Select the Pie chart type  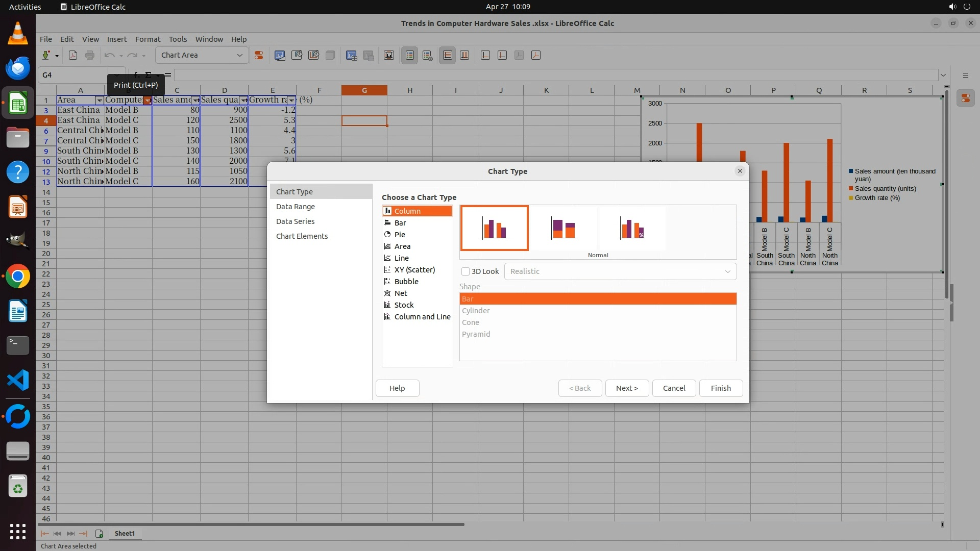pos(400,235)
